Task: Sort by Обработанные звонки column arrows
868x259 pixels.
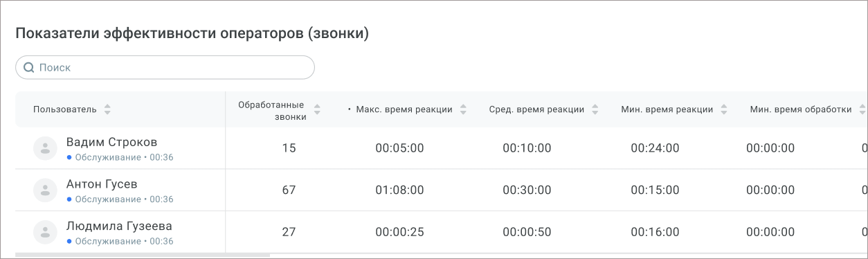Action: click(317, 109)
